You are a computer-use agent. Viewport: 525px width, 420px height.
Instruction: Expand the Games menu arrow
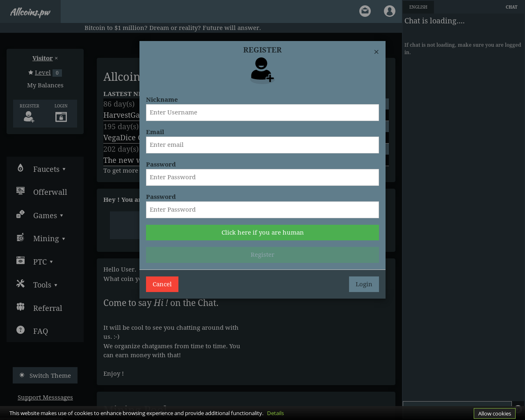pos(62,216)
